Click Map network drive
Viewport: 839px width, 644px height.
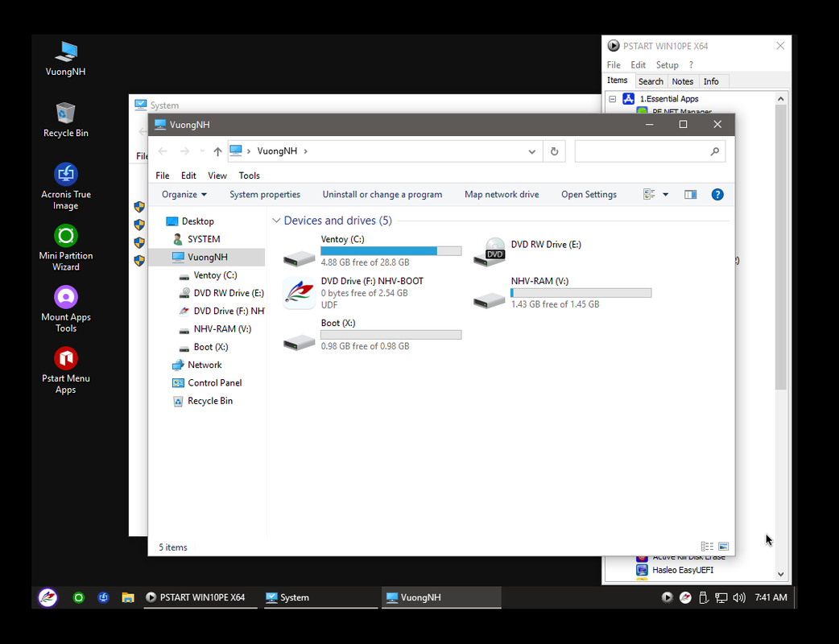[x=502, y=195]
